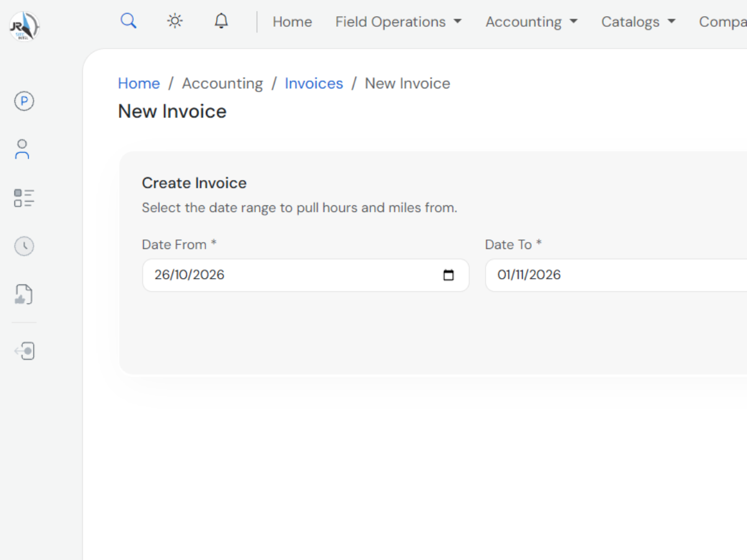Open the checklist sidebar icon
Screen dimensions: 747x560
[x=24, y=198]
